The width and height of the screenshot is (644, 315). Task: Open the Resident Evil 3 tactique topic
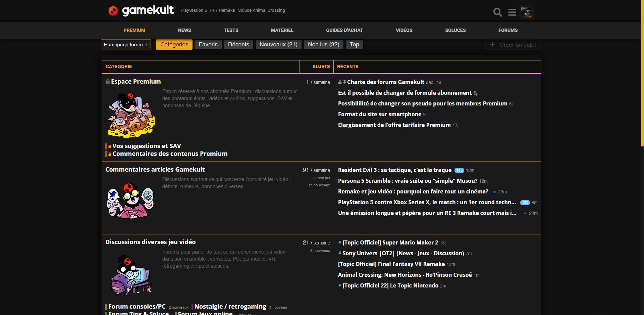pyautogui.click(x=395, y=170)
